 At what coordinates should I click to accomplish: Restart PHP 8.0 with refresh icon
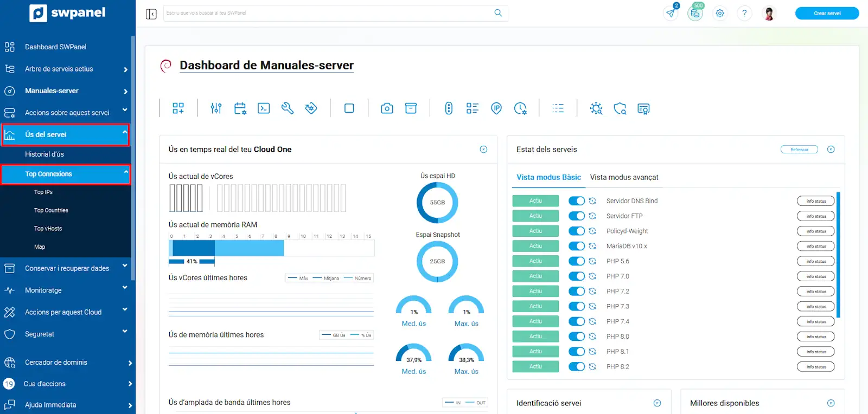[x=592, y=337]
